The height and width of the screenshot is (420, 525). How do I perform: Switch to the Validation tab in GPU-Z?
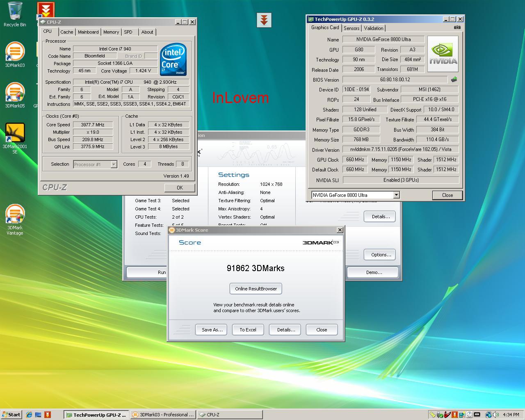point(374,28)
